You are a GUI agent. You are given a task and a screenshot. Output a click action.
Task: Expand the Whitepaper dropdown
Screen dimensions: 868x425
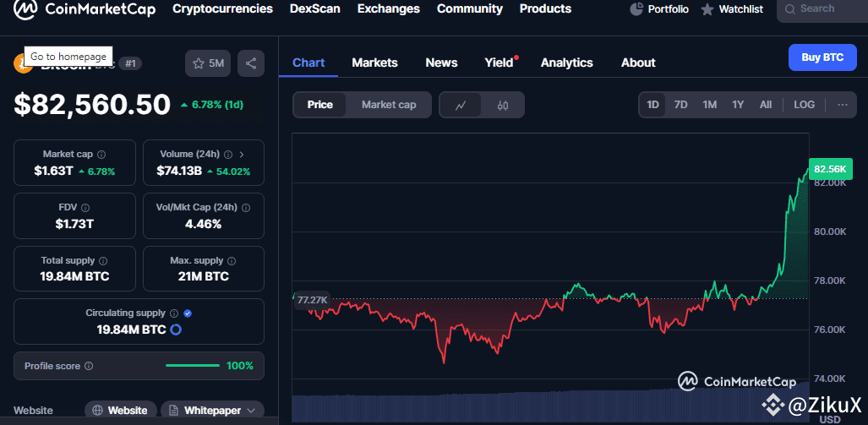point(251,411)
